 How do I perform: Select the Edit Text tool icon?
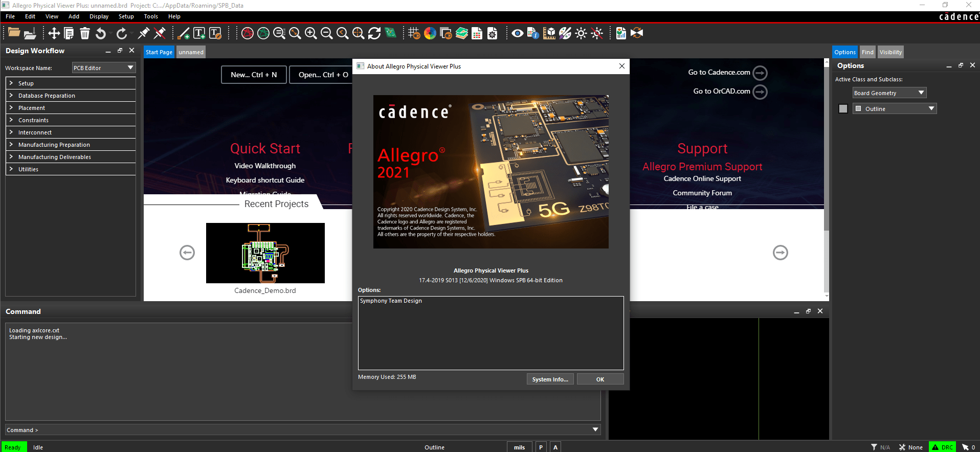[x=215, y=33]
